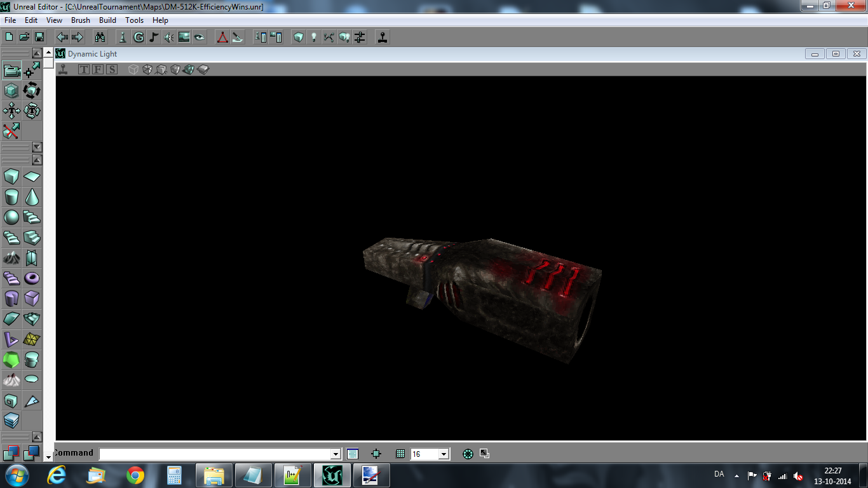Open the Texture Browser picture icon
Viewport: 868px width, 488px height.
point(184,37)
